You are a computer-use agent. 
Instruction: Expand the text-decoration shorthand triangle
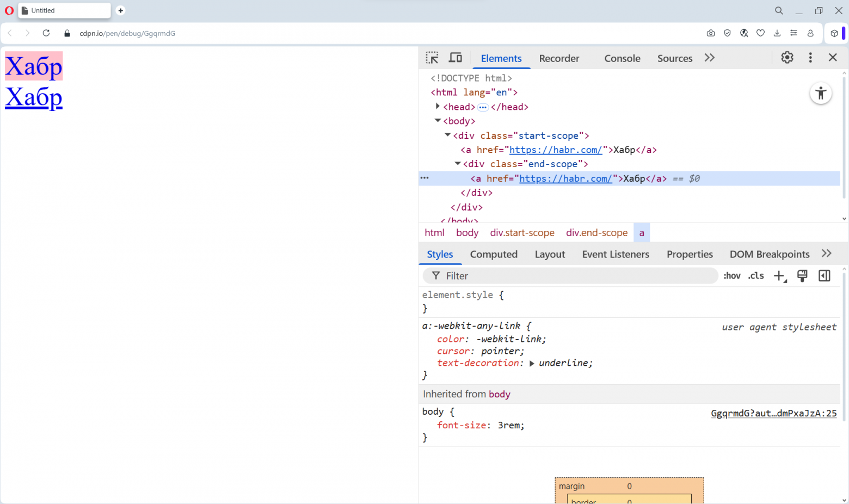532,363
